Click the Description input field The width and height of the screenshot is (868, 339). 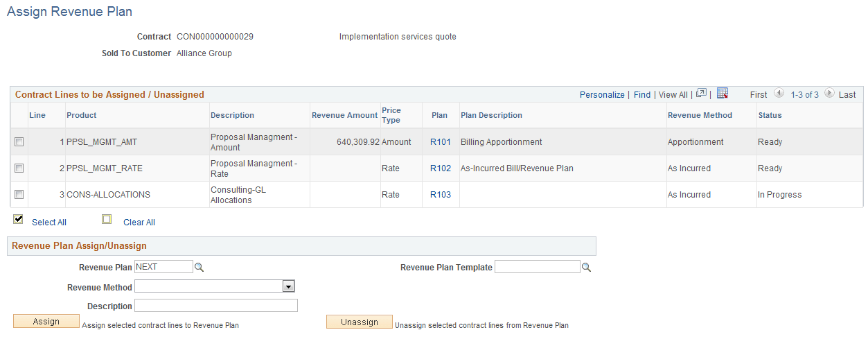[215, 306]
